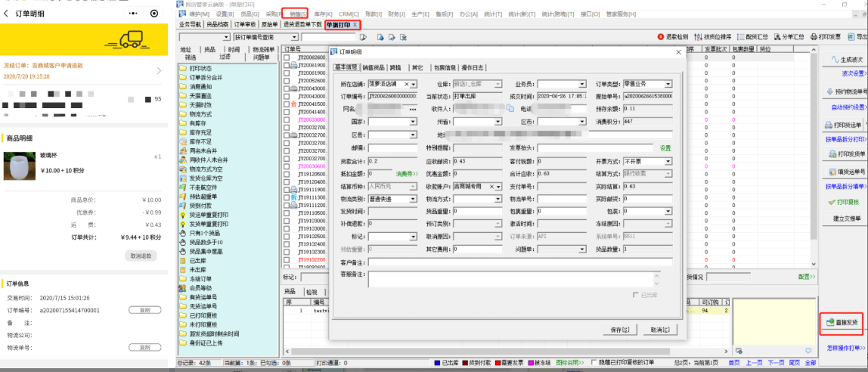Click the 取消退款 button on mobile panel
This screenshot has width=868, height=372.
pos(141,256)
